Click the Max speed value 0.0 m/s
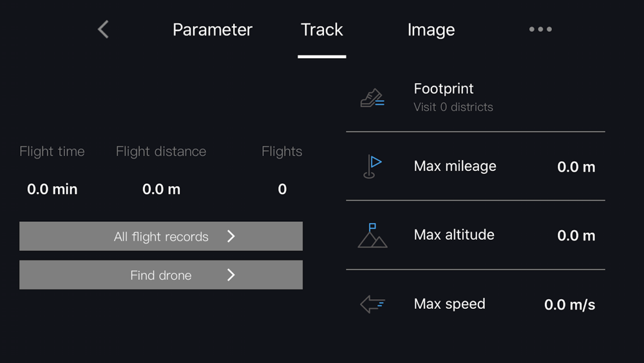 (x=569, y=305)
